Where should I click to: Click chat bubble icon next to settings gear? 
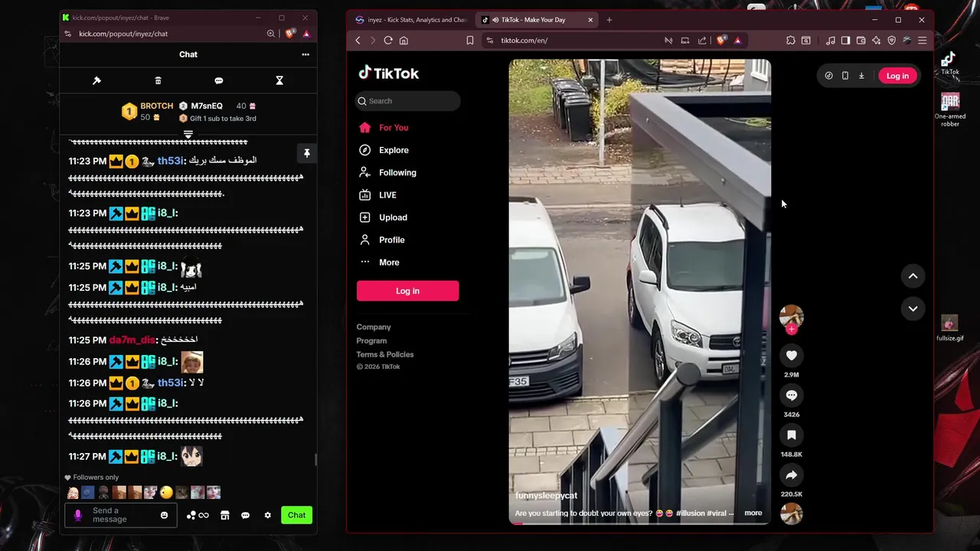pyautogui.click(x=245, y=515)
